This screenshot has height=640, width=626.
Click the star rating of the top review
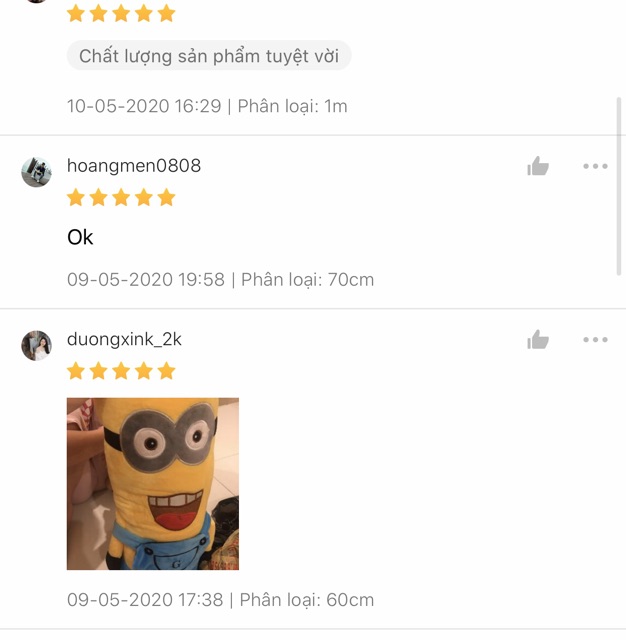click(x=121, y=13)
